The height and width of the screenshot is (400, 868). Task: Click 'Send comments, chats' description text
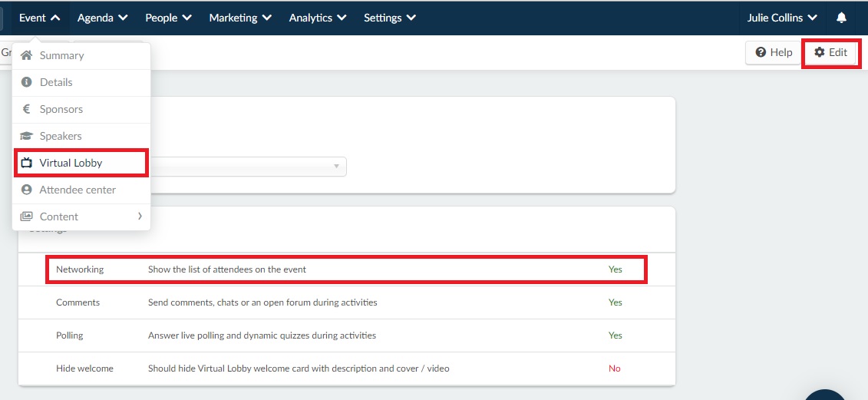262,302
